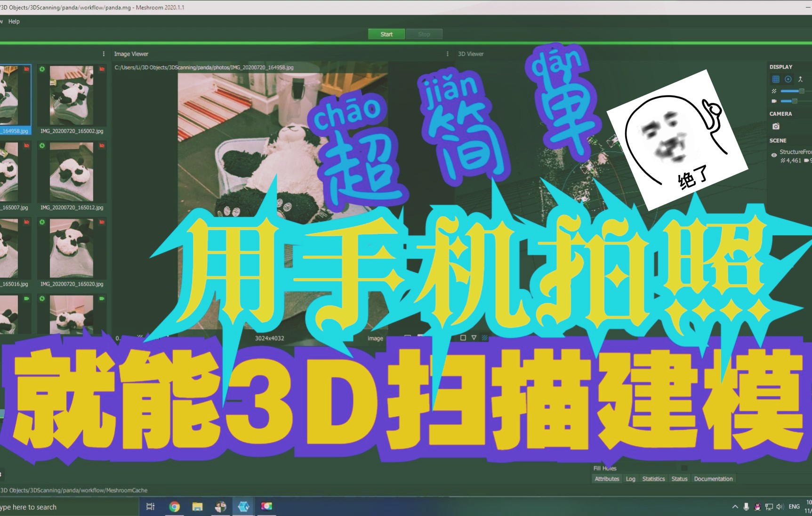Viewport: 812px width, 516px height.
Task: Switch to the Log tab
Action: pyautogui.click(x=631, y=478)
